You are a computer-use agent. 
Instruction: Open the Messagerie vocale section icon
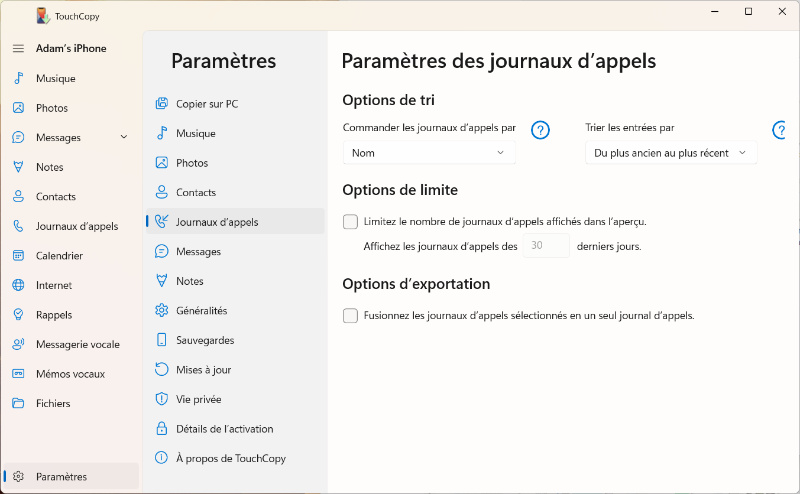(x=18, y=344)
